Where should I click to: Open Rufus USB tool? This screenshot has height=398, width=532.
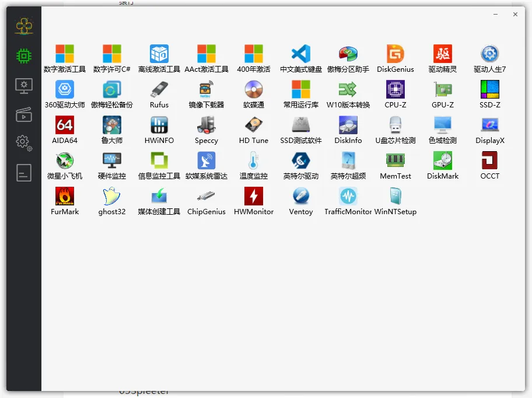coord(159,89)
